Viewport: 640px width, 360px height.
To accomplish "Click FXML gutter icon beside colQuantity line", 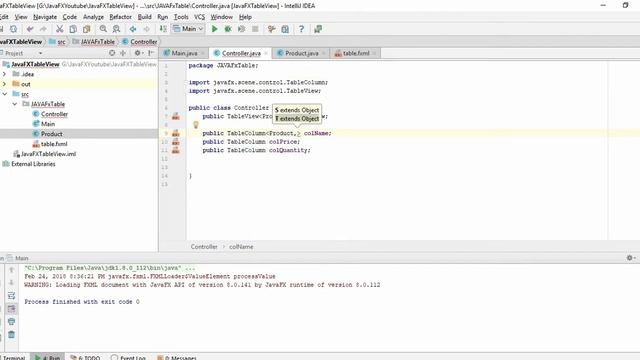I will click(x=176, y=150).
